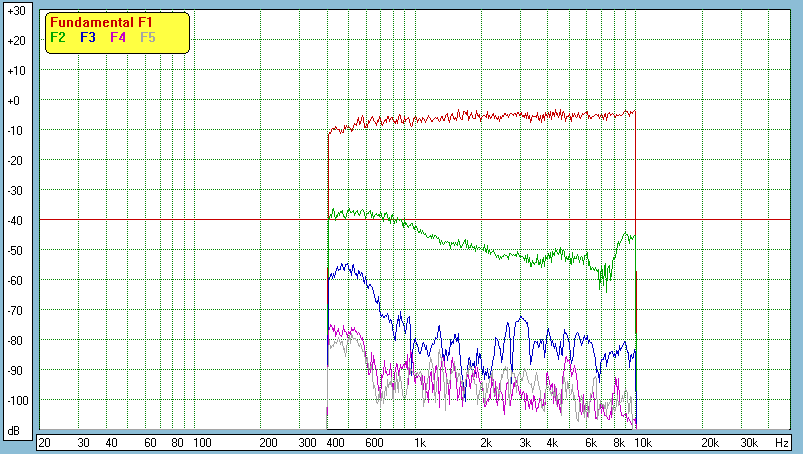Click the 3k mark on the frequency axis

[x=524, y=442]
